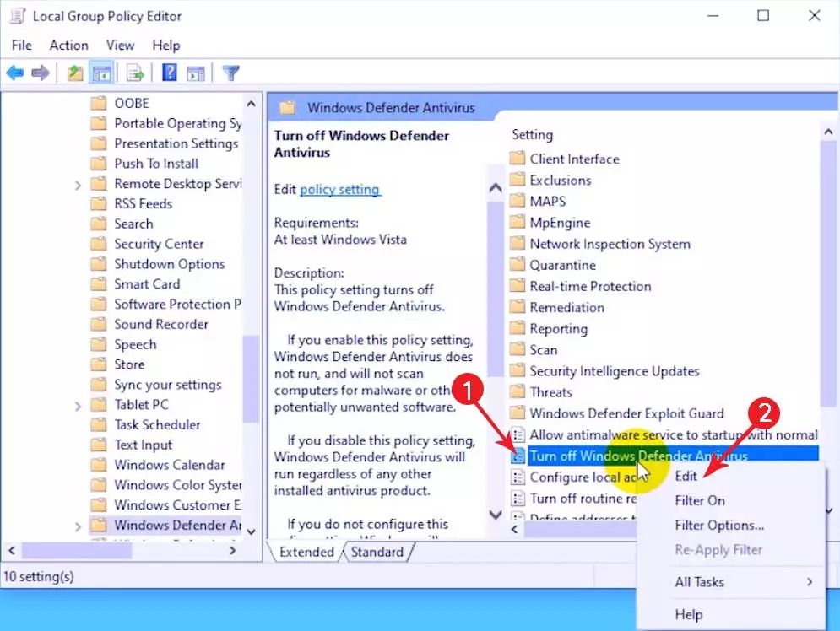
Task: Open the policy setting link
Action: click(x=339, y=189)
